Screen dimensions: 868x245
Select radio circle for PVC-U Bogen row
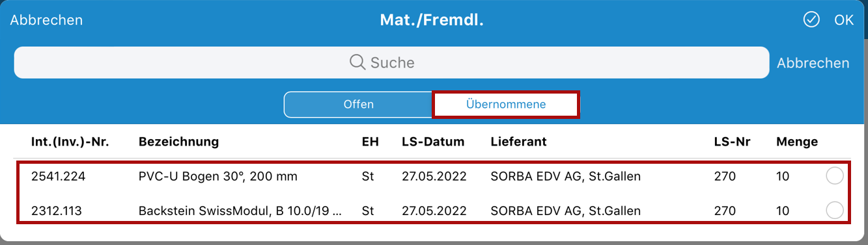point(835,175)
